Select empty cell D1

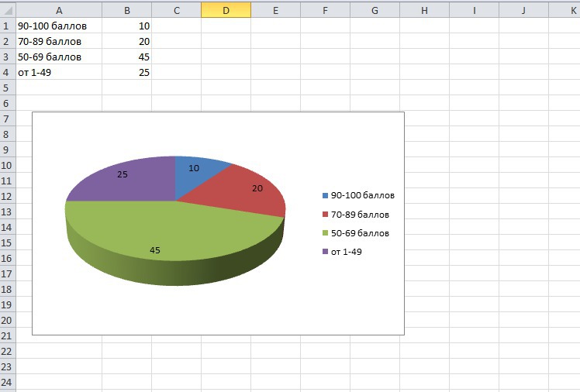click(x=226, y=26)
